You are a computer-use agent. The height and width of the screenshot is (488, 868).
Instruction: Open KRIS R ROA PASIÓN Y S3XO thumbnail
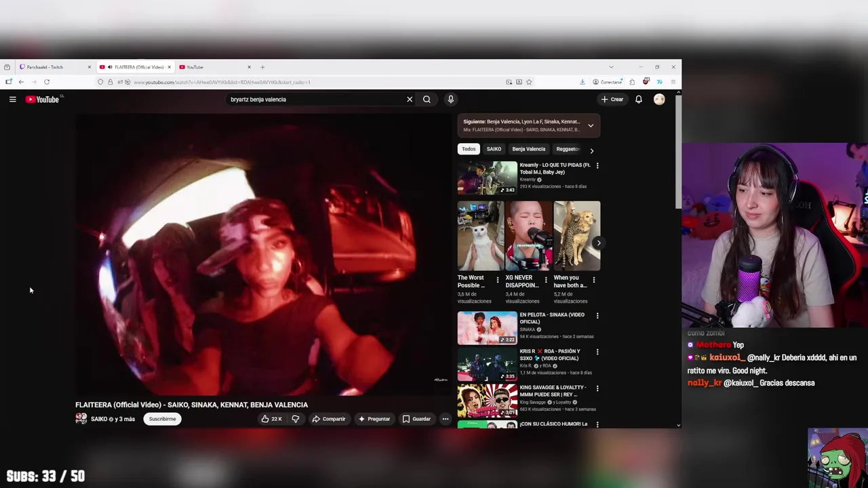487,365
